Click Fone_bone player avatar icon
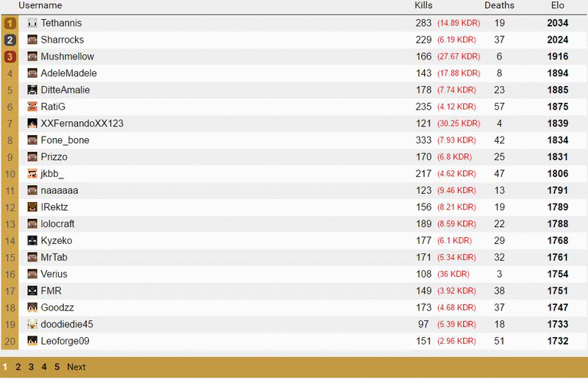The width and height of the screenshot is (588, 379). pos(32,140)
